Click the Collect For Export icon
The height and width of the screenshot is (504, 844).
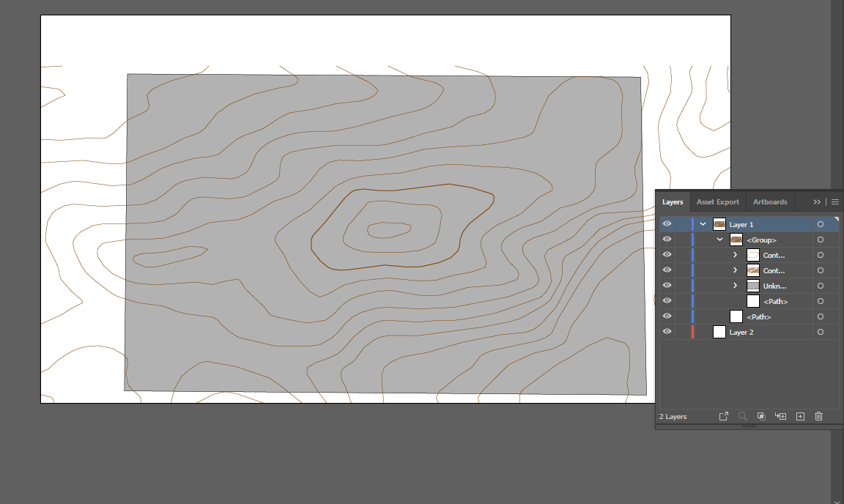723,416
